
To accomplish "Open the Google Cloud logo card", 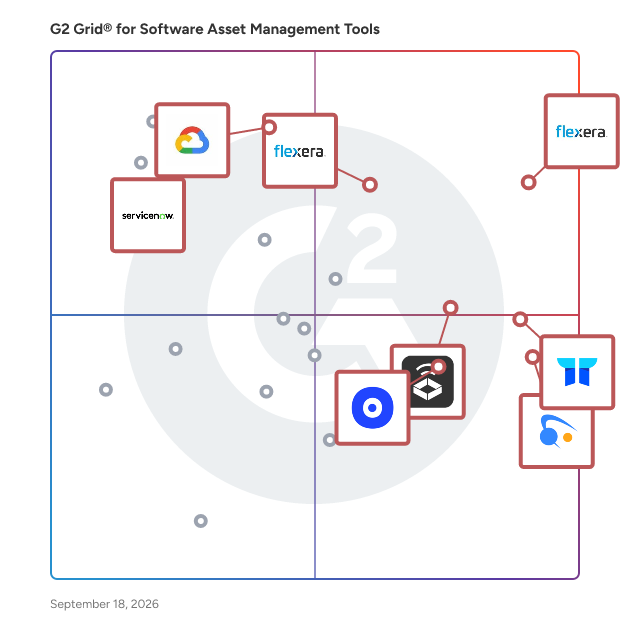I will pos(192,140).
